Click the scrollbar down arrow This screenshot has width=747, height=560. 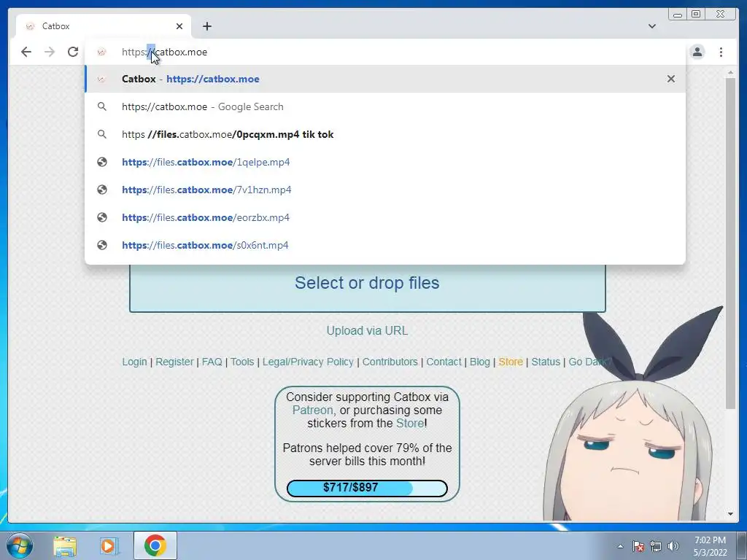coord(730,514)
